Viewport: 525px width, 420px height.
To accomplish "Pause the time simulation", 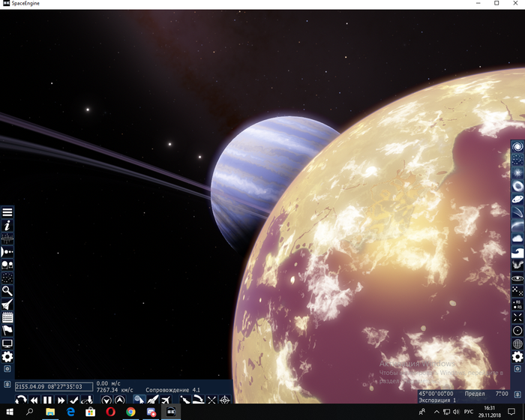I will click(47, 400).
